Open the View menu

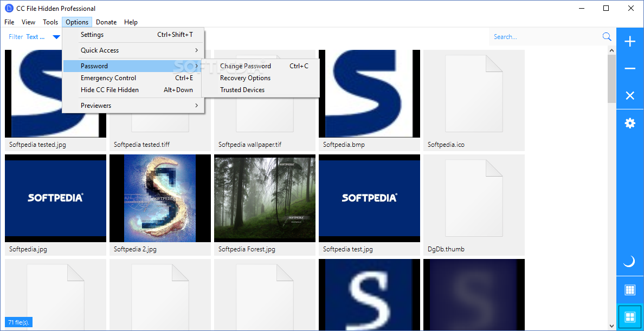click(28, 22)
